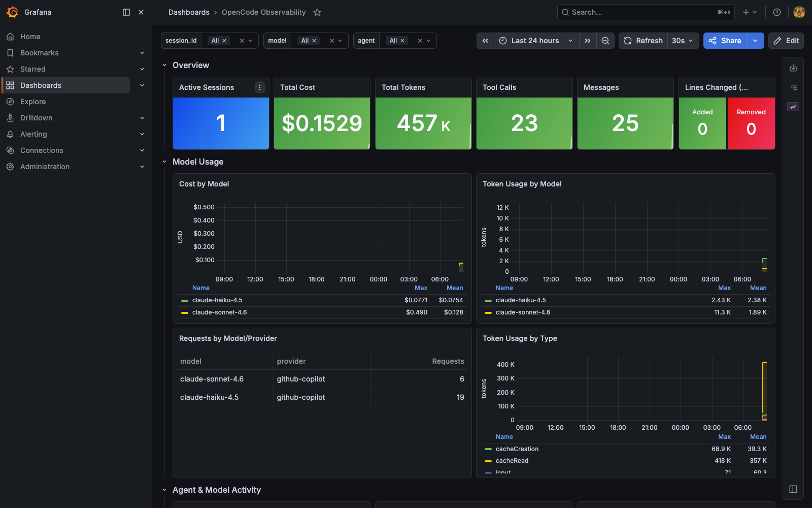Screen dimensions: 812x508
Task: Expand the Drilldown section chevron
Action: pyautogui.click(x=142, y=118)
